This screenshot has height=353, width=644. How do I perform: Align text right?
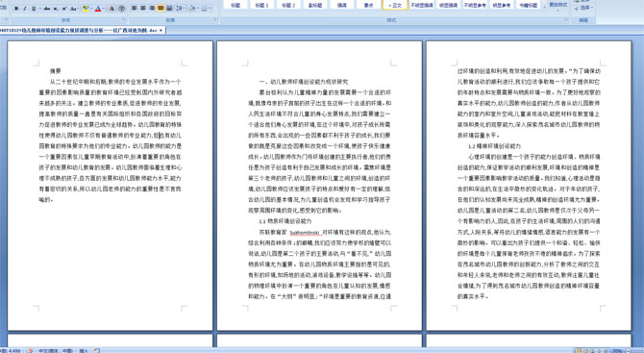click(152, 8)
